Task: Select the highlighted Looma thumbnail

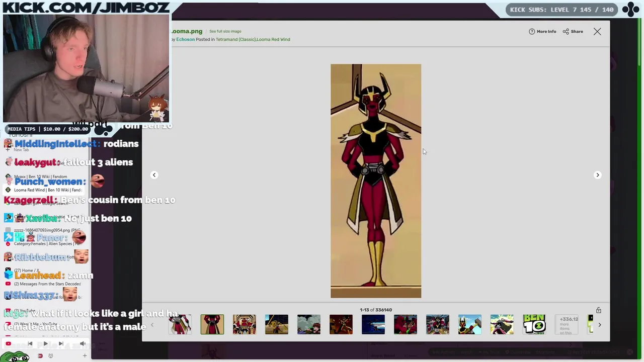Action: pyautogui.click(x=212, y=324)
